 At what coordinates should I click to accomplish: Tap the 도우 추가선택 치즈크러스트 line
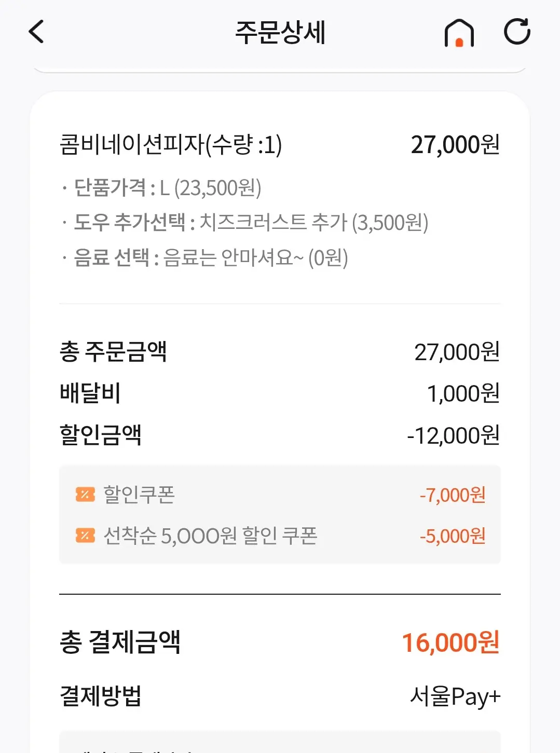click(x=251, y=223)
